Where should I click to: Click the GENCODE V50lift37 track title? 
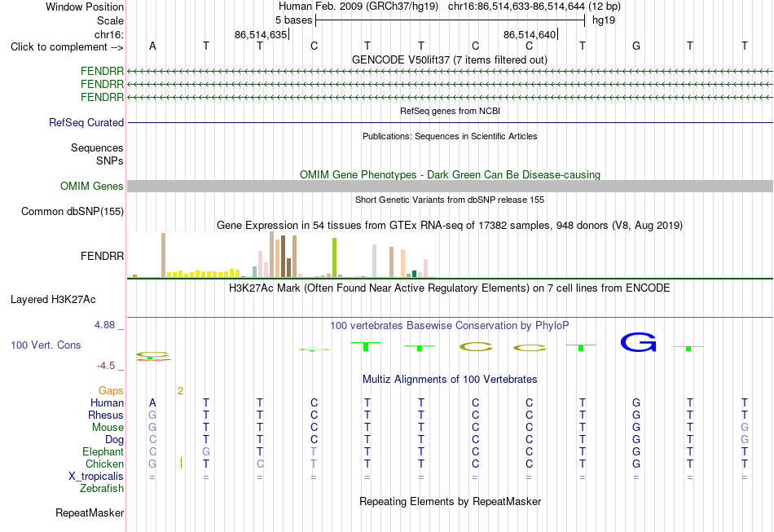click(449, 59)
